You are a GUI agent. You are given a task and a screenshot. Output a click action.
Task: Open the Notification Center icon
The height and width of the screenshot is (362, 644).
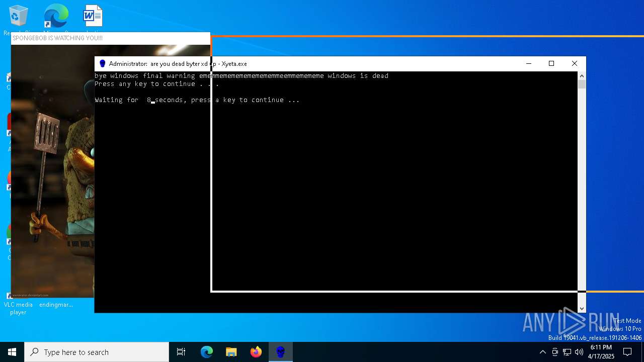point(627,352)
